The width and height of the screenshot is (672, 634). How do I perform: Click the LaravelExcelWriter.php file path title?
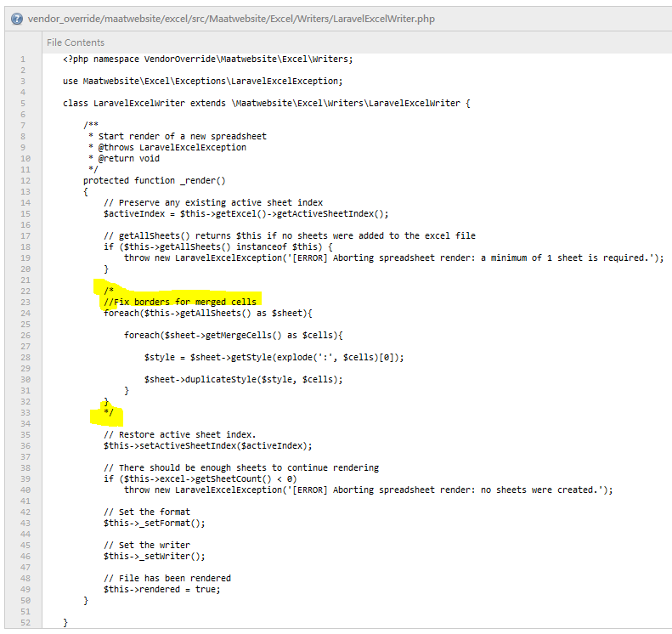pyautogui.click(x=231, y=19)
